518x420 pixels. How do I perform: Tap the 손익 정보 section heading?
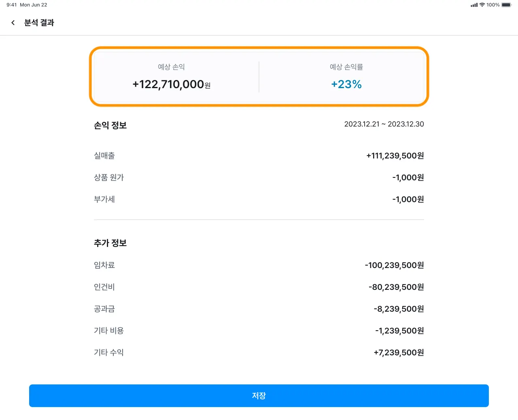click(x=110, y=125)
